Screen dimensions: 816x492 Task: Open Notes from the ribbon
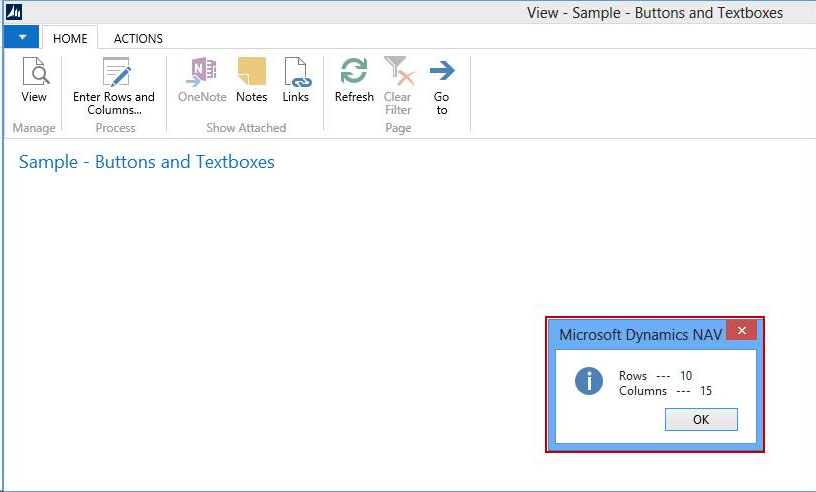251,80
